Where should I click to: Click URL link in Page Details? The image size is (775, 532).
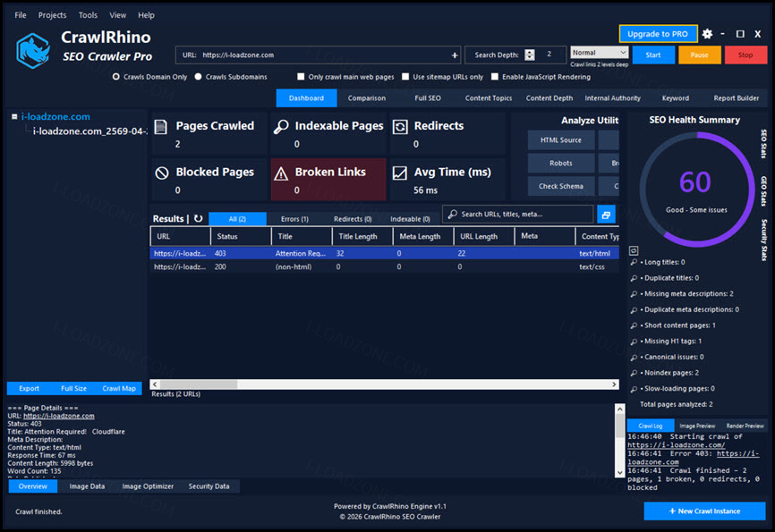tap(59, 416)
